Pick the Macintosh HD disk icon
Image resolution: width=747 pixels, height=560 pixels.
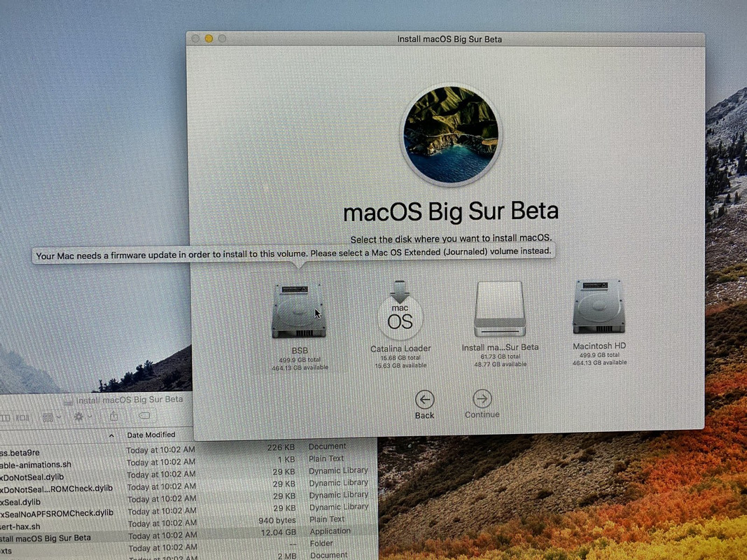[599, 306]
